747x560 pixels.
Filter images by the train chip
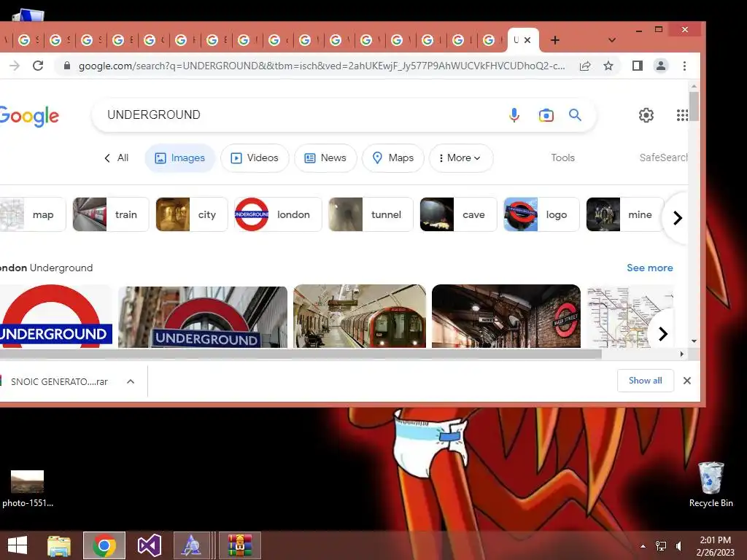111,214
